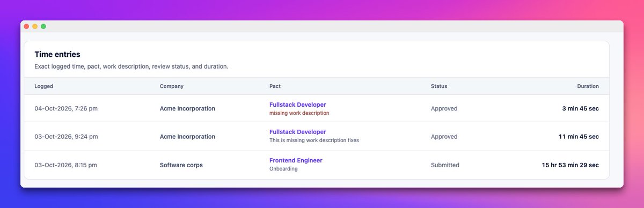Click the red missing work description text
Viewport: 644px width, 208px height.
pos(299,113)
